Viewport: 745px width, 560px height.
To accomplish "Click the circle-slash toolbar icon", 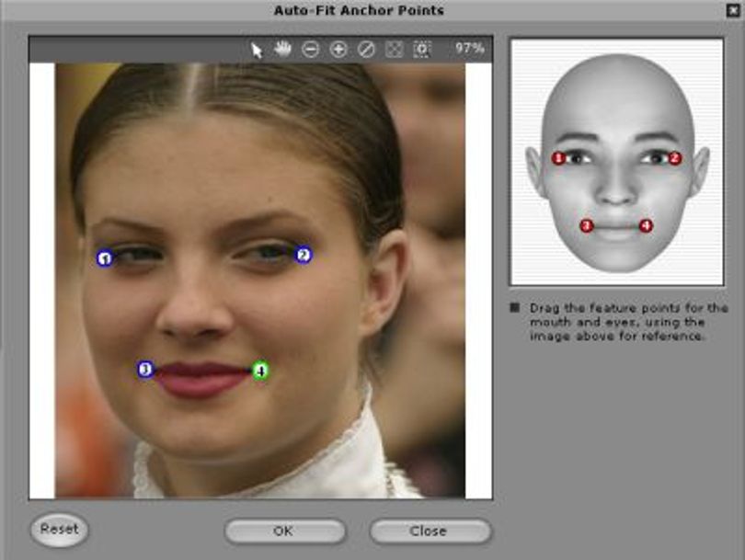I will click(x=366, y=50).
